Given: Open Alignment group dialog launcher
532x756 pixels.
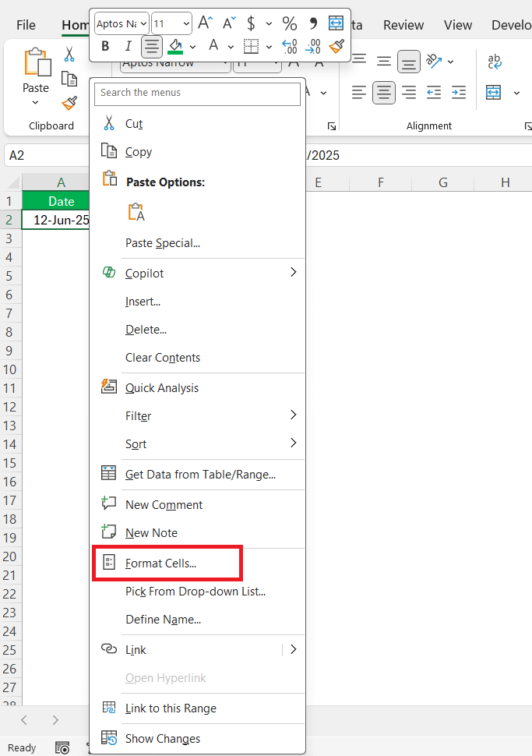Looking at the screenshot, I should click(x=527, y=126).
